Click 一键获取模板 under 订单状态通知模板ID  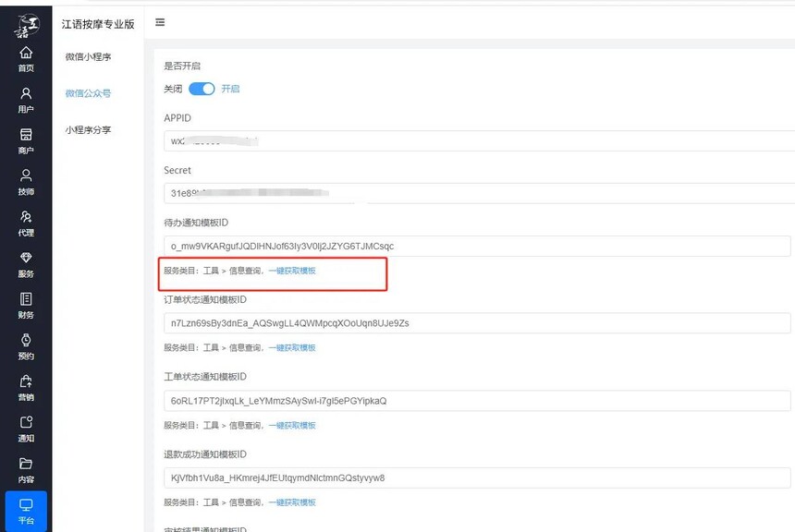292,348
